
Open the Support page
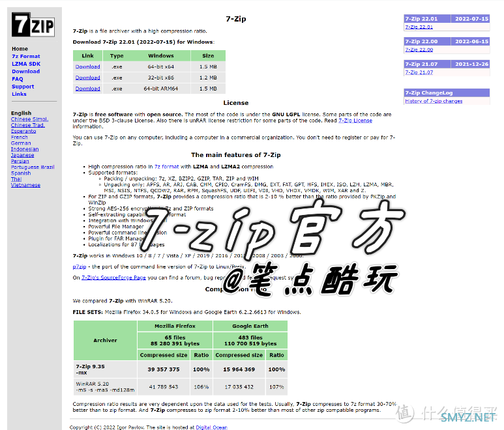click(23, 87)
